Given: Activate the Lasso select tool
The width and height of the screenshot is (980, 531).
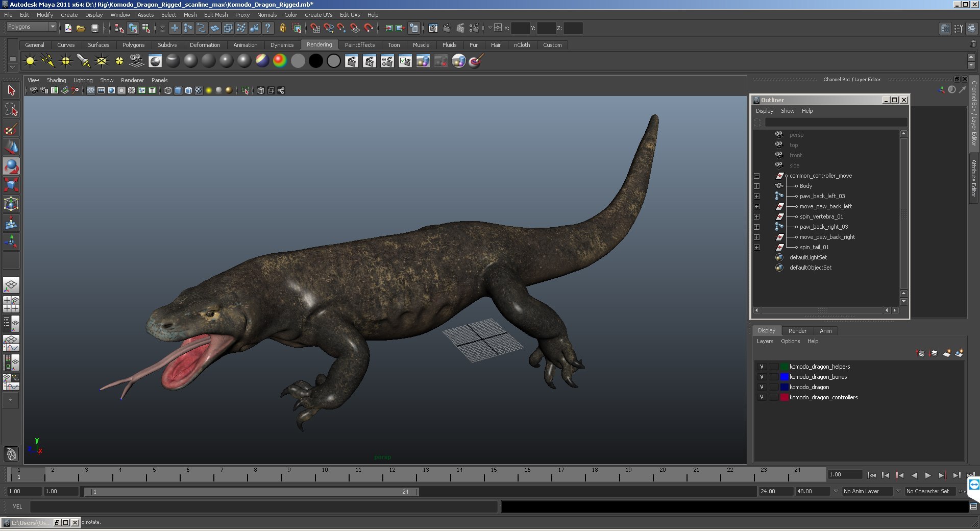Looking at the screenshot, I should [11, 109].
